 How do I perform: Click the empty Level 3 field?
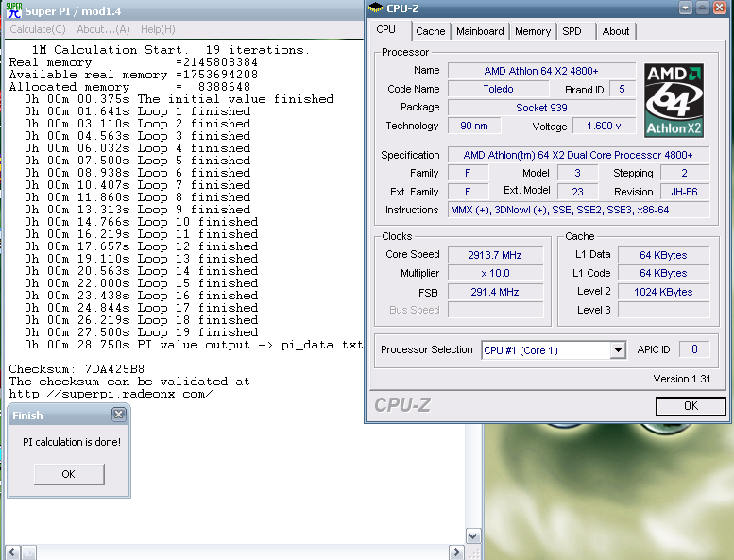coord(663,310)
